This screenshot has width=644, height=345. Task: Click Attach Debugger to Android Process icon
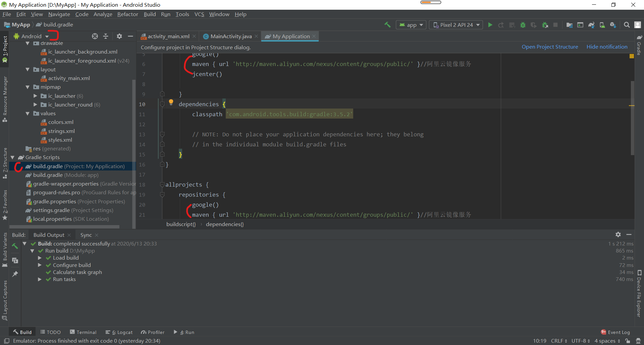coord(545,25)
